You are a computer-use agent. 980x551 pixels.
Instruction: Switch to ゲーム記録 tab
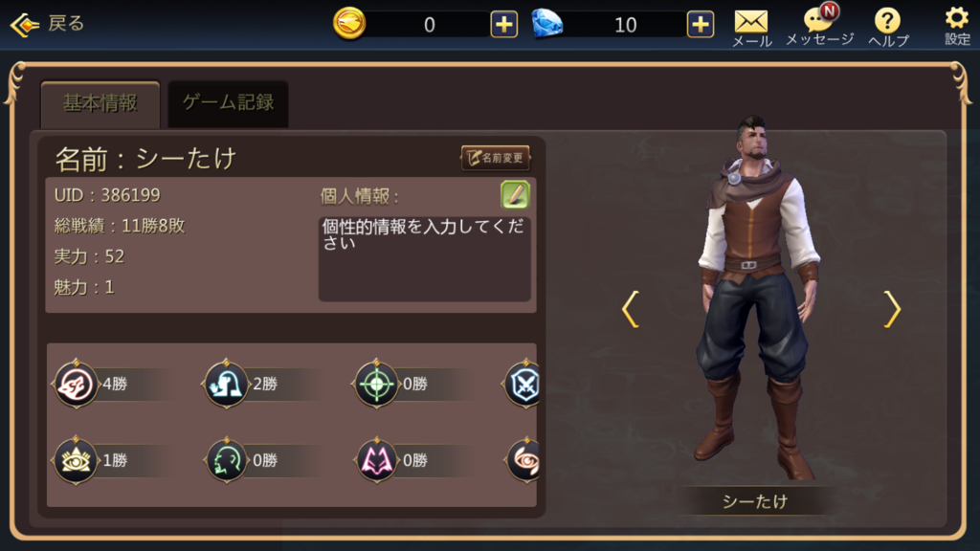click(x=228, y=103)
